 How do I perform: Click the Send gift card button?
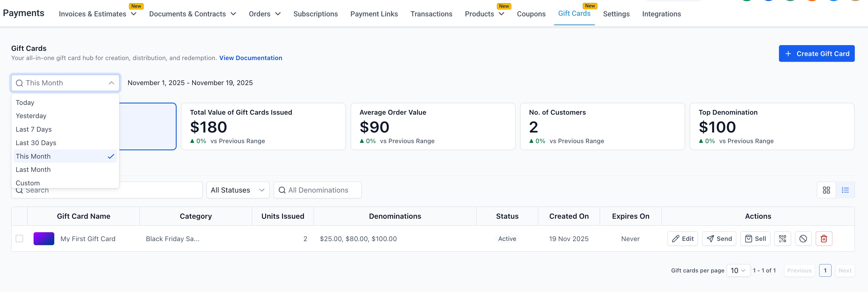tap(719, 239)
